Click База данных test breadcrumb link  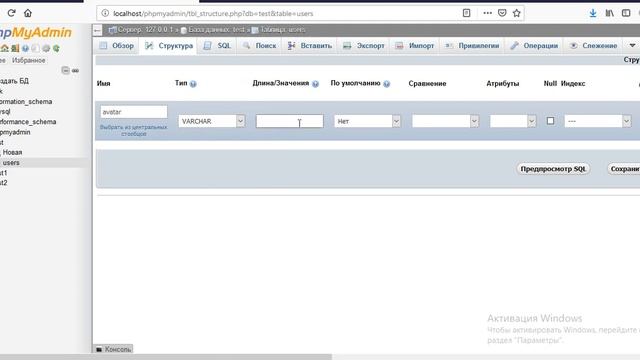point(213,30)
